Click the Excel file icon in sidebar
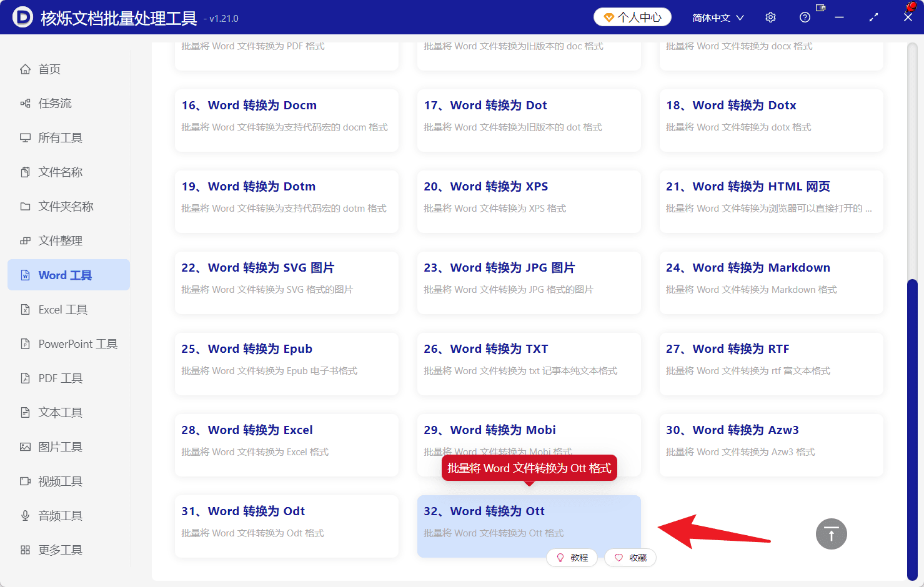The image size is (924, 587). tap(25, 310)
